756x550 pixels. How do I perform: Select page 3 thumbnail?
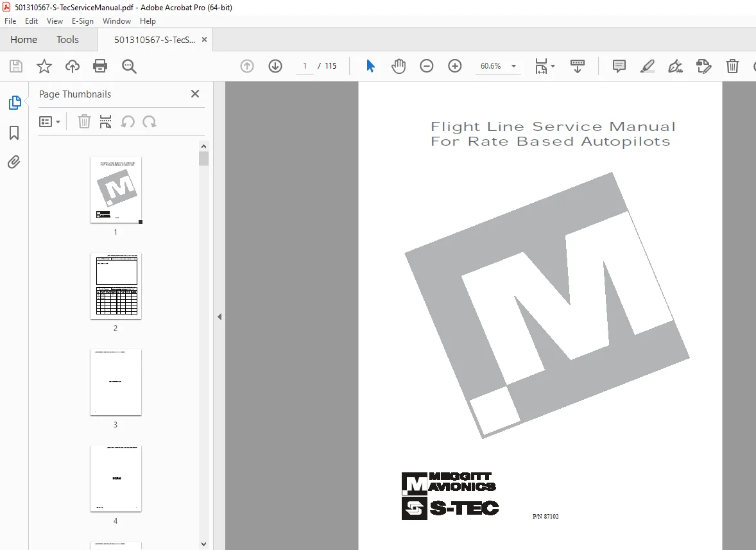[116, 382]
